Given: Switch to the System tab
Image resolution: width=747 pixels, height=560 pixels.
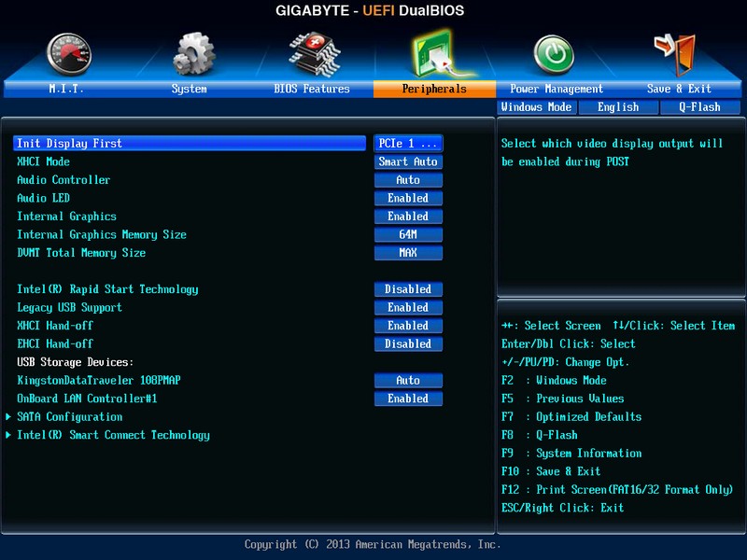Looking at the screenshot, I should point(190,89).
